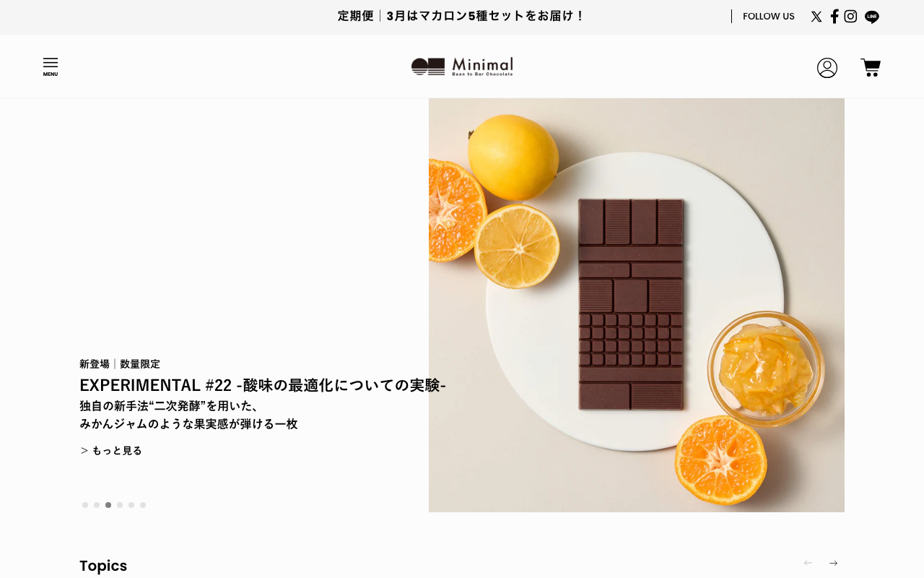Image resolution: width=924 pixels, height=578 pixels.
Task: Go to next Topics with right arrow
Action: (x=833, y=563)
